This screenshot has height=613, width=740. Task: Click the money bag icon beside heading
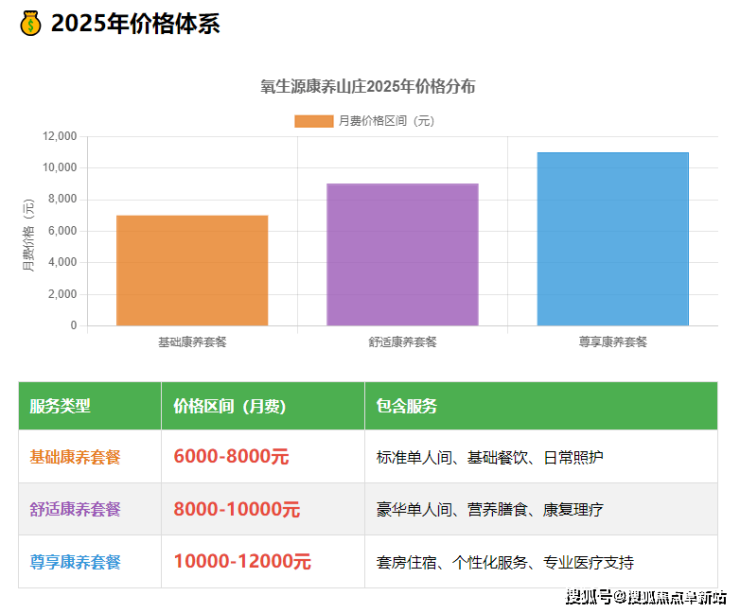(31, 24)
